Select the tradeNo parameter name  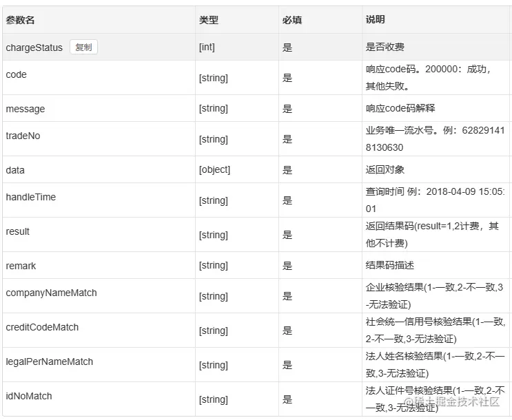(23, 136)
